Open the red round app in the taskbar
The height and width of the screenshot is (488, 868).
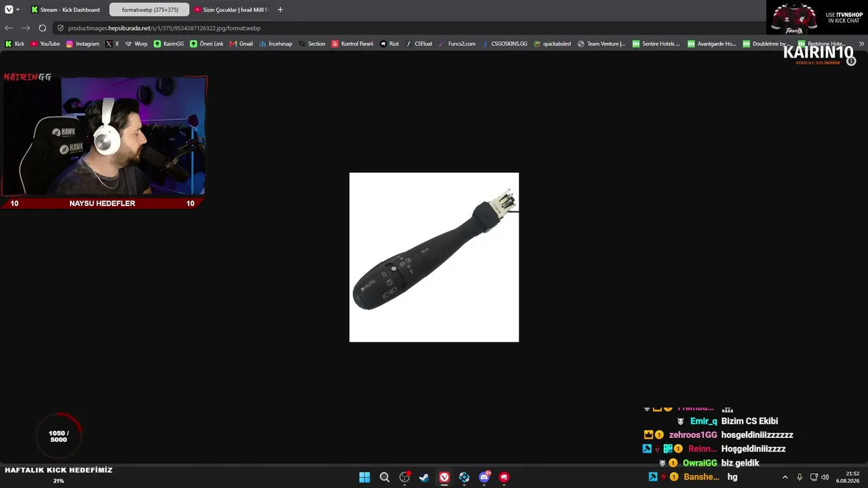pos(504,477)
